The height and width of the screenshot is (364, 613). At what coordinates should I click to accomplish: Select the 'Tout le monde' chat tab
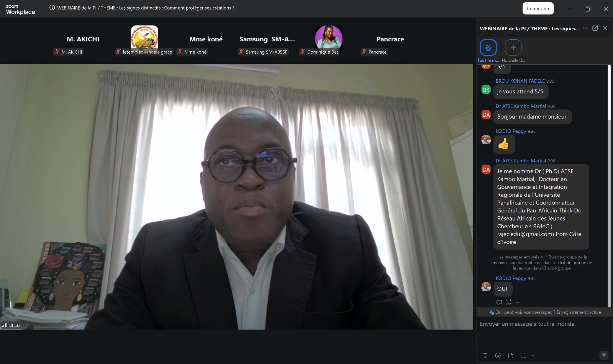[x=488, y=48]
